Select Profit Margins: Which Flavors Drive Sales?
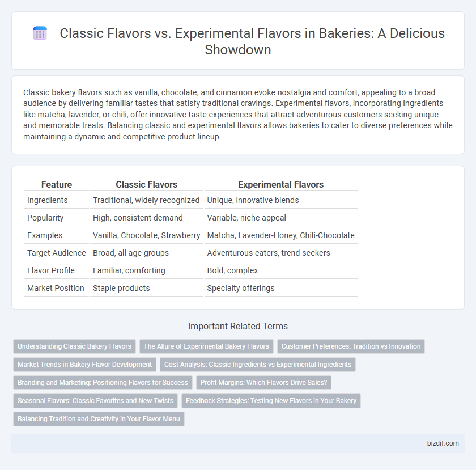 pyautogui.click(x=264, y=383)
